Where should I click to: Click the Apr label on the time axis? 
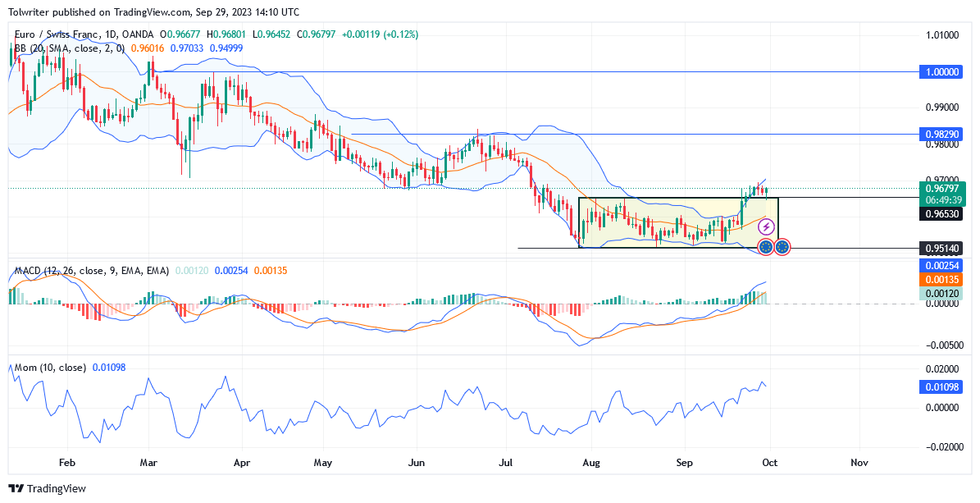(241, 463)
